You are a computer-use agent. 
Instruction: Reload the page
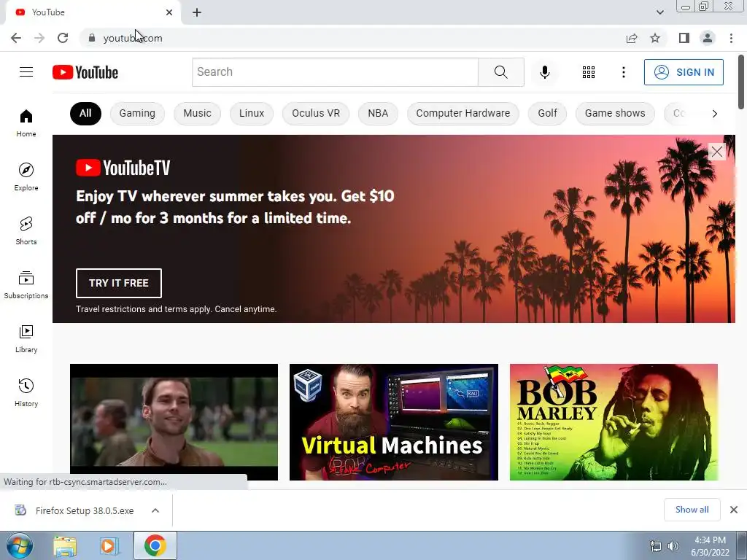63,38
